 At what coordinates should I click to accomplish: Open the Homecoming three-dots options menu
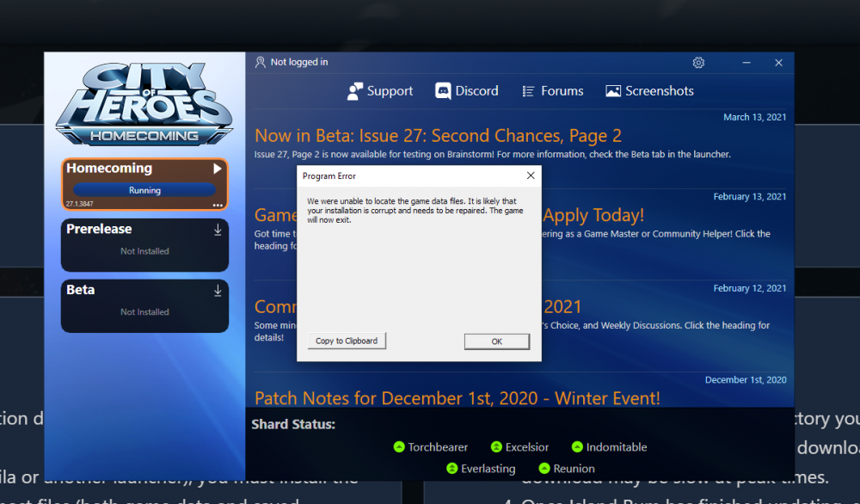tap(218, 205)
